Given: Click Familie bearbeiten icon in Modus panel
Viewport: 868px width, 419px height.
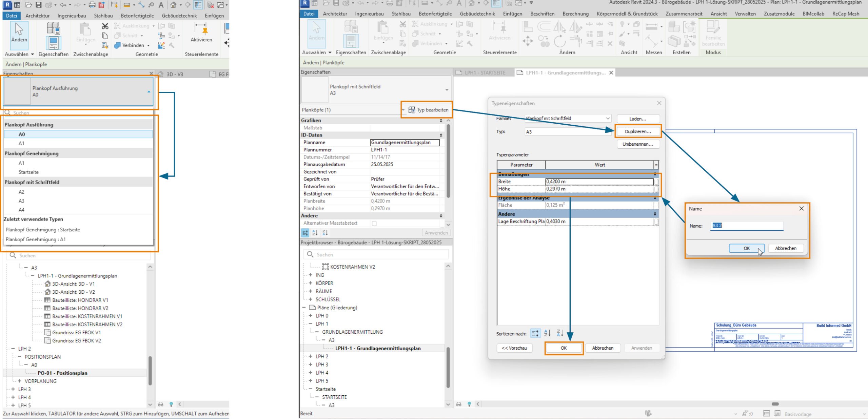Looking at the screenshot, I should (713, 33).
